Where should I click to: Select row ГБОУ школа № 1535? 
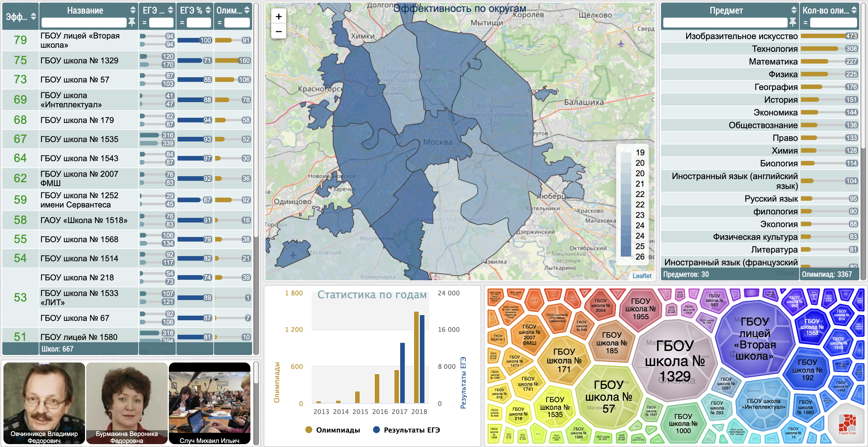point(128,139)
